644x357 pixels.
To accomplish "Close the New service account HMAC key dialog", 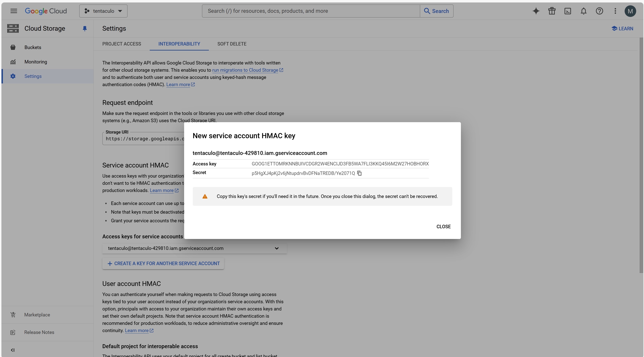I will (443, 227).
